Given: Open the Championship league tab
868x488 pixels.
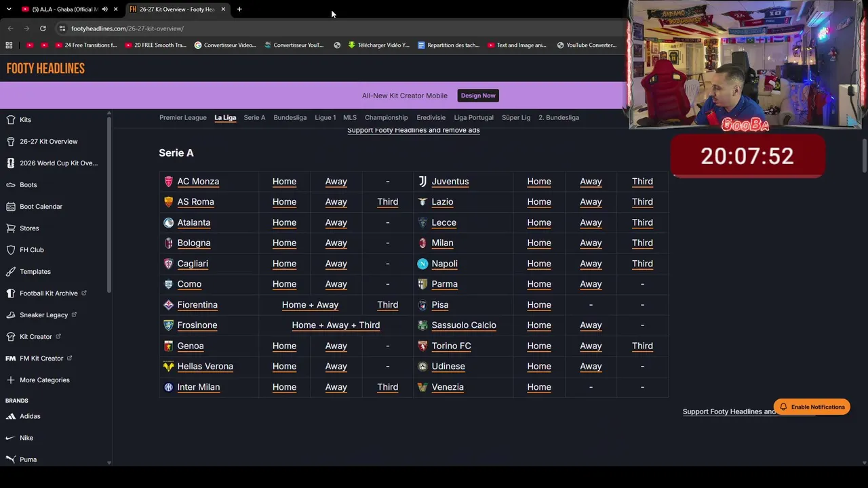Looking at the screenshot, I should pos(387,118).
